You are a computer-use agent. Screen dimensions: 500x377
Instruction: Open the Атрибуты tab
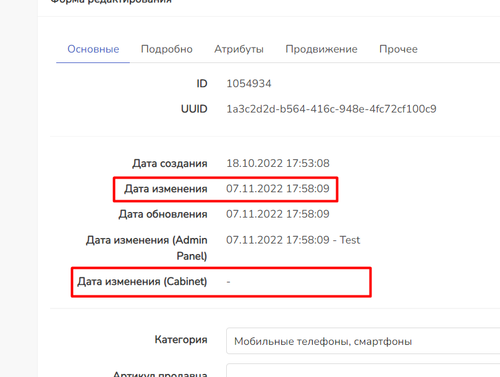tap(239, 49)
